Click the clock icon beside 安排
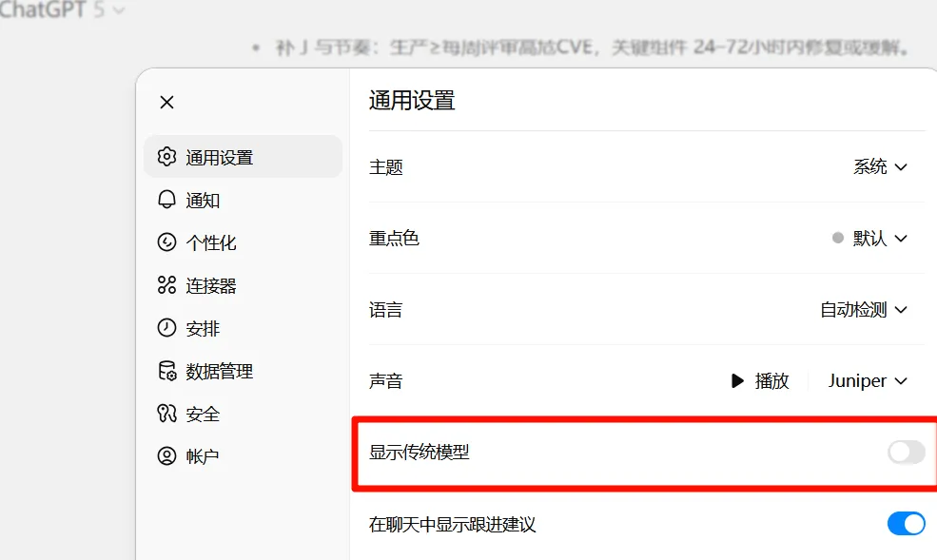The height and width of the screenshot is (560, 937). tap(166, 328)
